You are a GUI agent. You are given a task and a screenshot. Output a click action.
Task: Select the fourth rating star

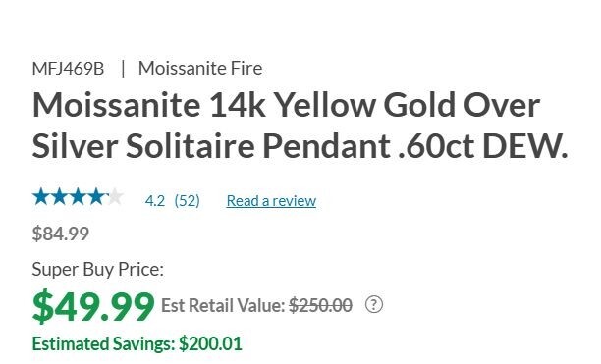coord(96,197)
